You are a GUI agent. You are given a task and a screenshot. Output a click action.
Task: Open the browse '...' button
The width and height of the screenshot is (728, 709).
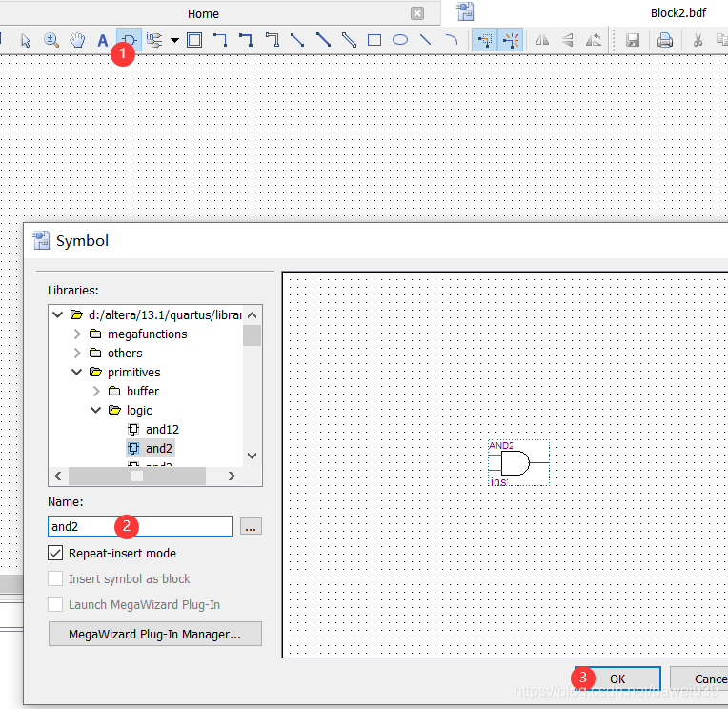(x=251, y=527)
